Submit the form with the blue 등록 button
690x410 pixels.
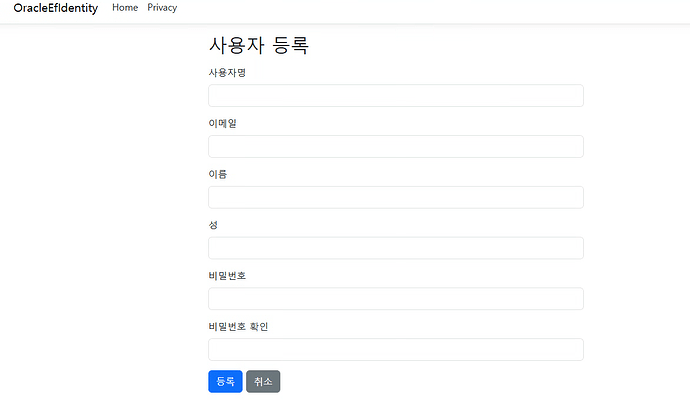pos(225,381)
